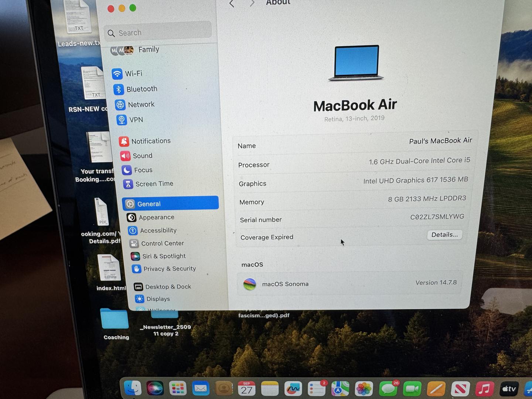
Task: Select the fascism...ged).pdf desktop file
Action: (x=264, y=315)
